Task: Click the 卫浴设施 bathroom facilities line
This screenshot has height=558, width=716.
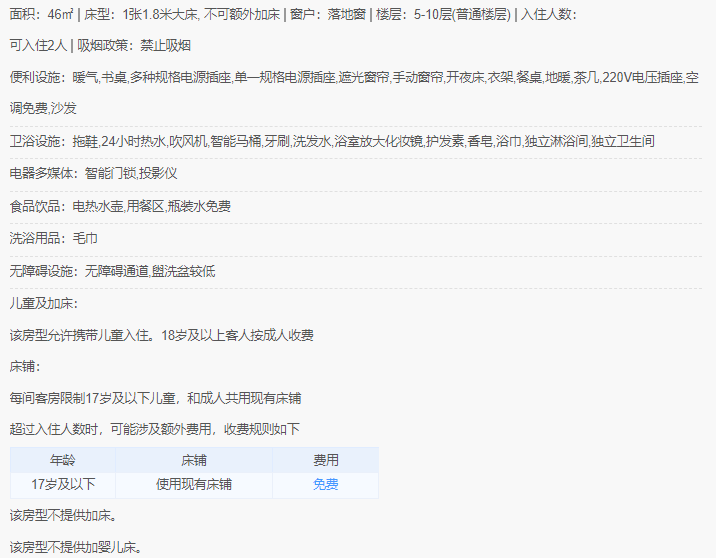Action: tap(332, 142)
